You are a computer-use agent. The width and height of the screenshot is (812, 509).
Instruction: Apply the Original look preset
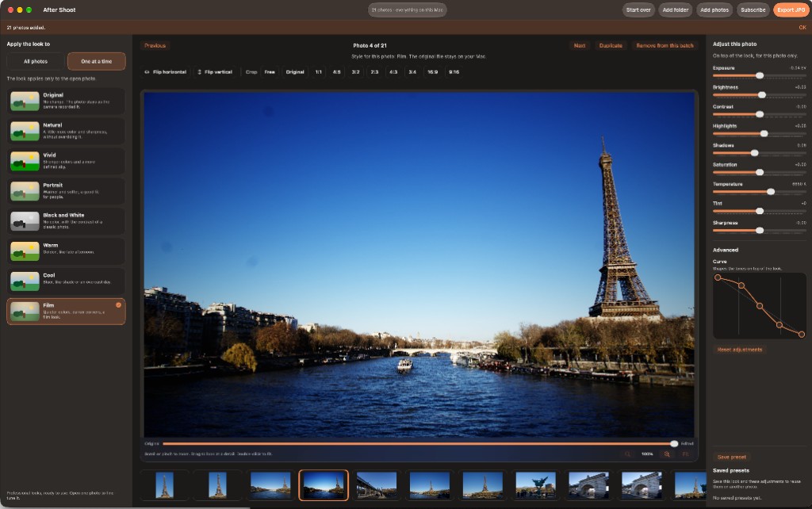point(66,101)
